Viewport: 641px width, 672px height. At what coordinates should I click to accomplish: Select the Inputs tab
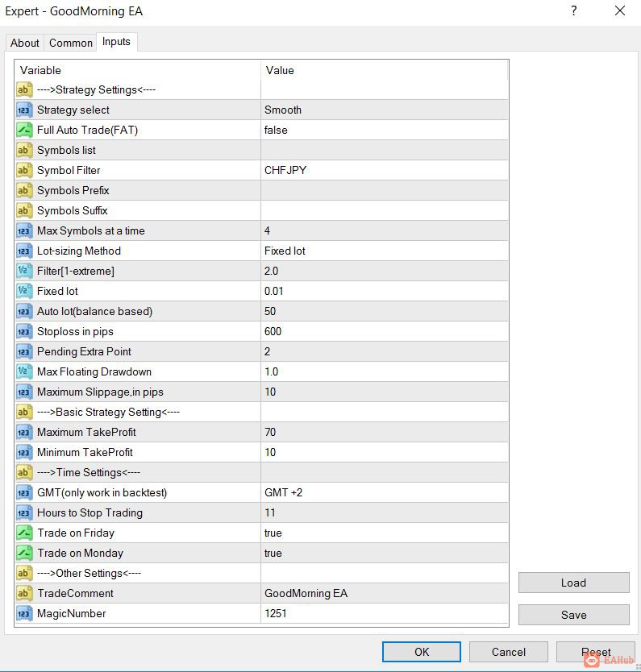[116, 42]
